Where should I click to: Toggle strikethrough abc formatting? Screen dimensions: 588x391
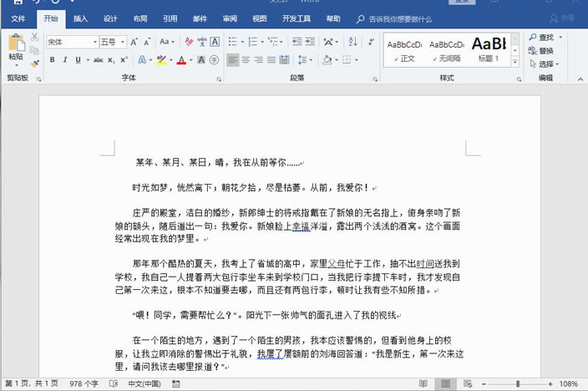click(x=99, y=59)
